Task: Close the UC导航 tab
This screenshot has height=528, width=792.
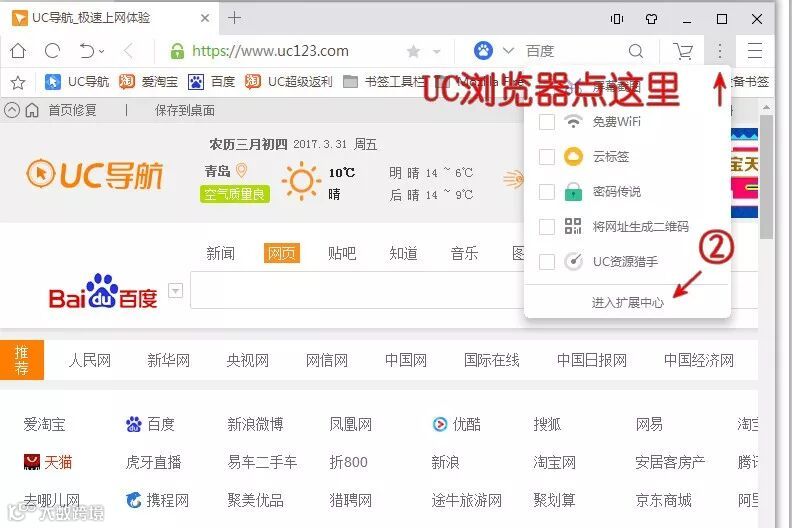Action: click(x=205, y=18)
